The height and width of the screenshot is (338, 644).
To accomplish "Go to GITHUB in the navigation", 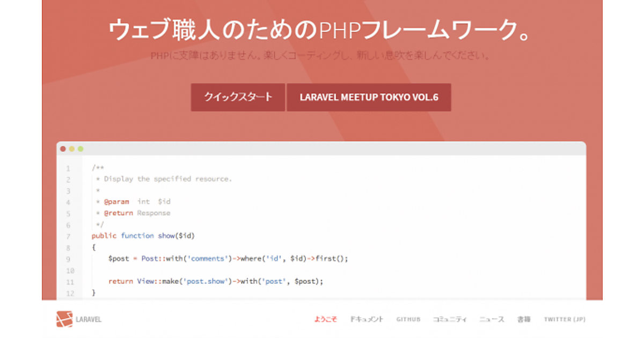I will click(x=408, y=319).
